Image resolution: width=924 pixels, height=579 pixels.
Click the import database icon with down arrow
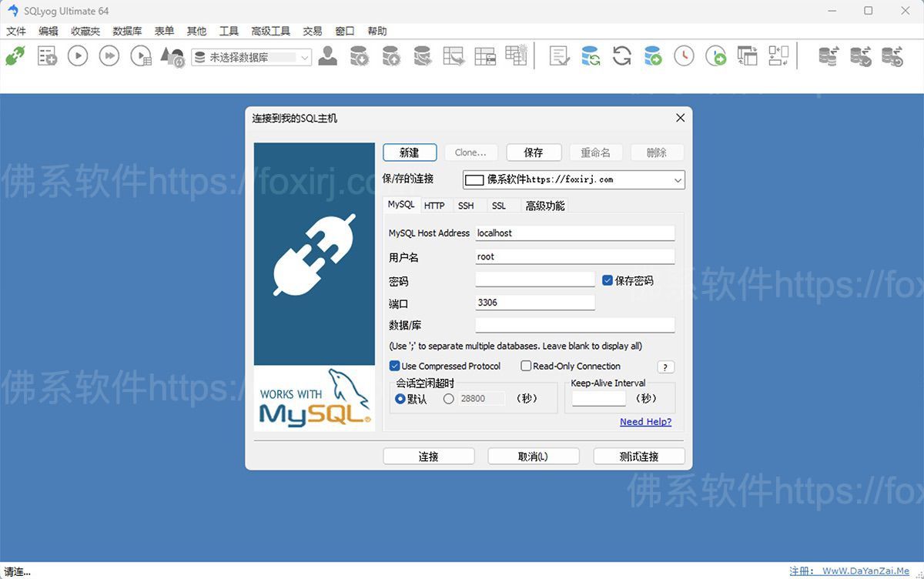[359, 55]
